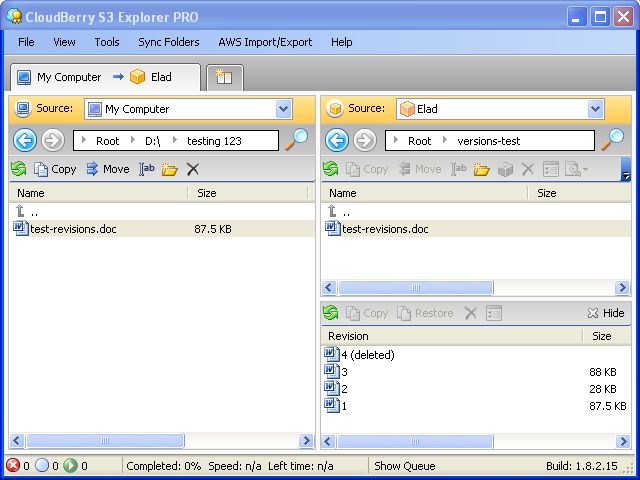
Task: Sort left pane by Size column
Action: [248, 193]
